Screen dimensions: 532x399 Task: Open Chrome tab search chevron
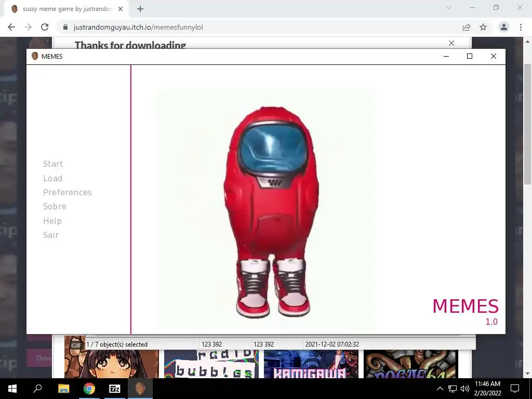pos(448,7)
